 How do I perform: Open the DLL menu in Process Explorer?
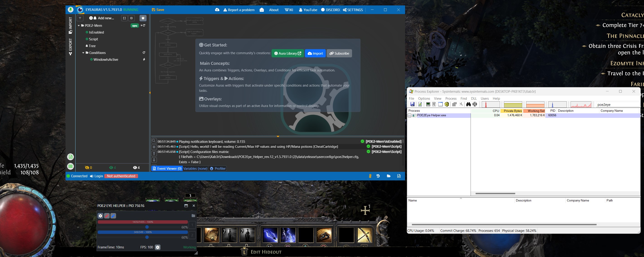pyautogui.click(x=474, y=99)
